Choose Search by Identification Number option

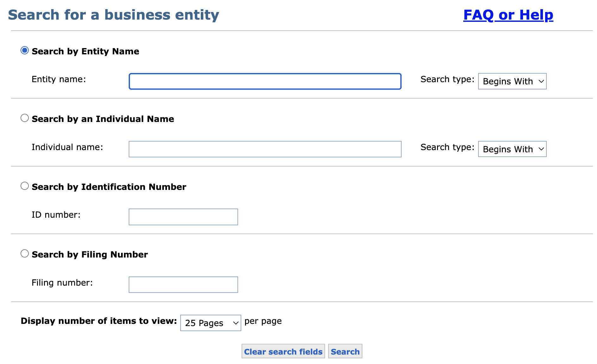point(25,186)
